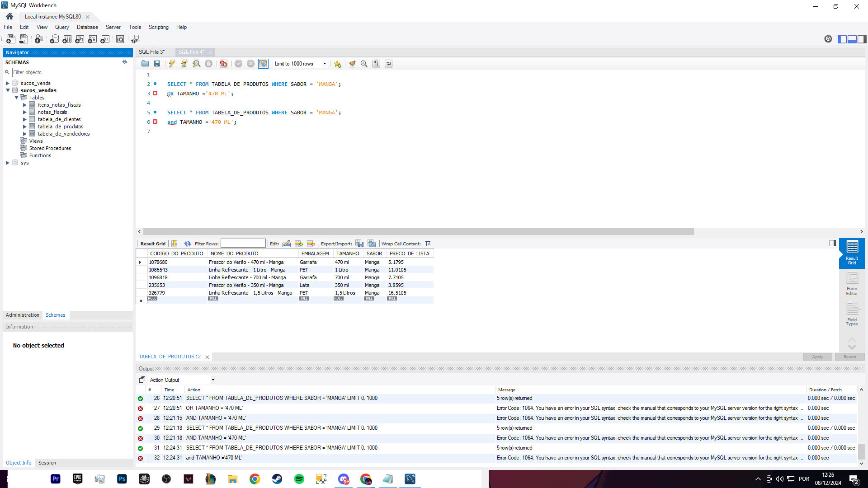The image size is (868, 488).
Task: Open the Database menu
Action: tap(87, 27)
